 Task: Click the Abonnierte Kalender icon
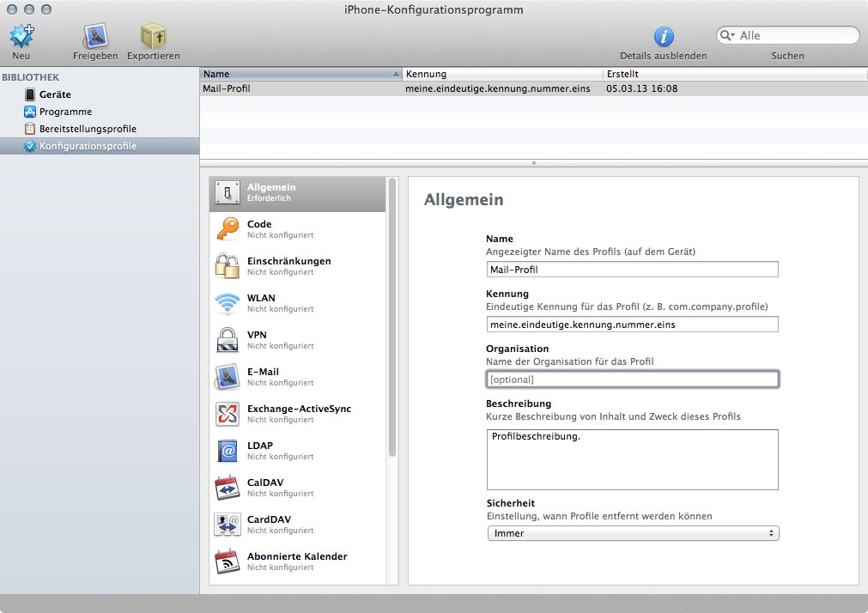coord(228,561)
